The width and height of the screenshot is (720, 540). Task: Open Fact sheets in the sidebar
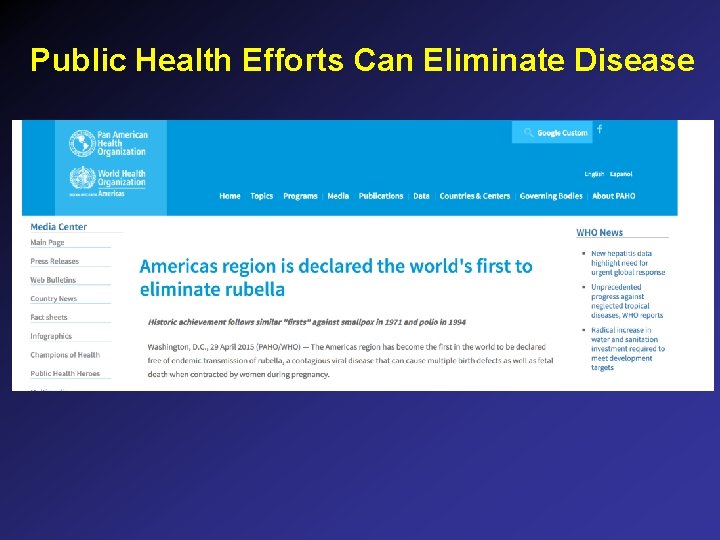(x=49, y=317)
